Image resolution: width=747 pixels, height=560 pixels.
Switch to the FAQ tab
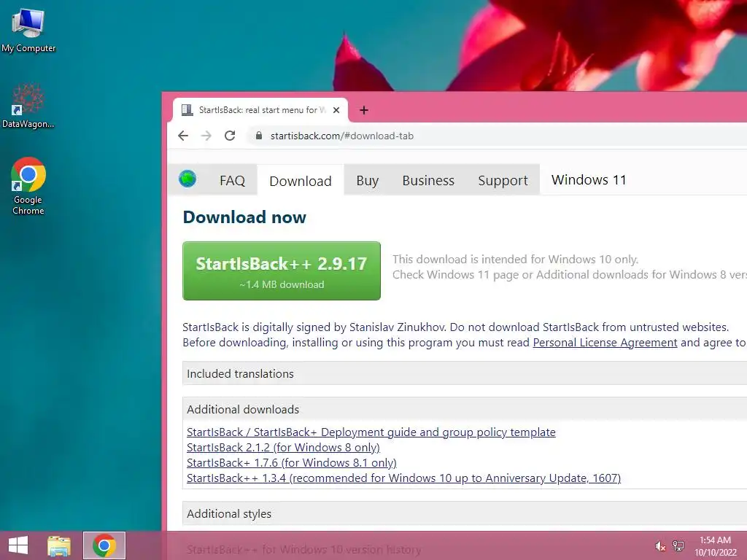[232, 181]
